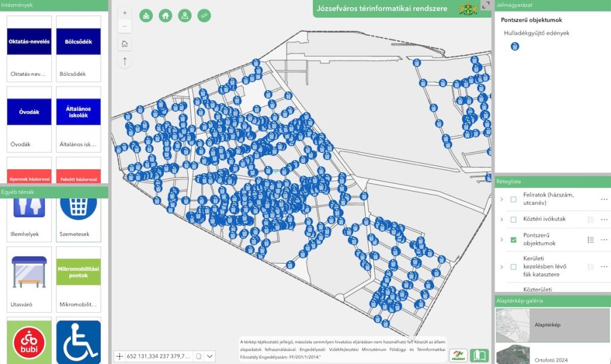Choose the Ortofotó 2024 basemap
611x364 pixels.
click(553, 354)
